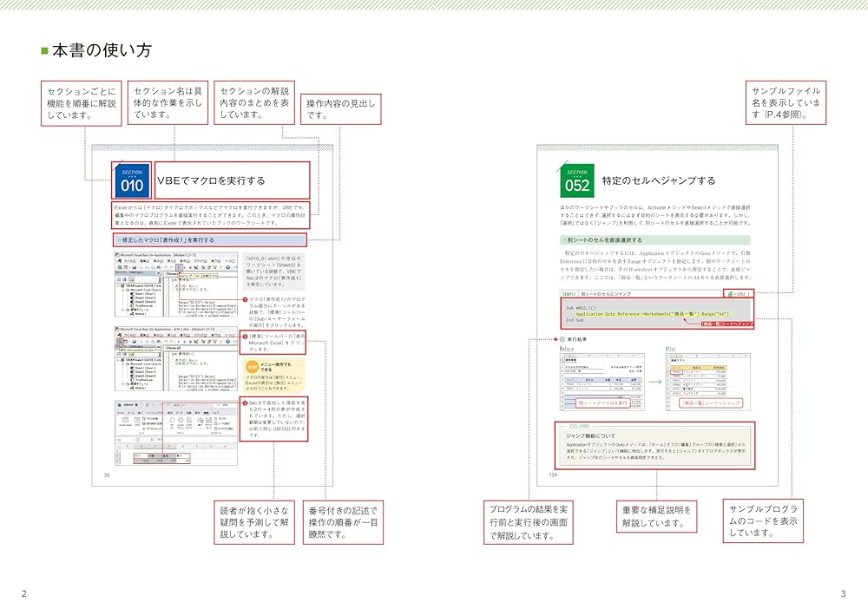Click column text starting "ApplicationオブジェクトのGotoメソッドは"
868x615 pixels.
pyautogui.click(x=655, y=451)
